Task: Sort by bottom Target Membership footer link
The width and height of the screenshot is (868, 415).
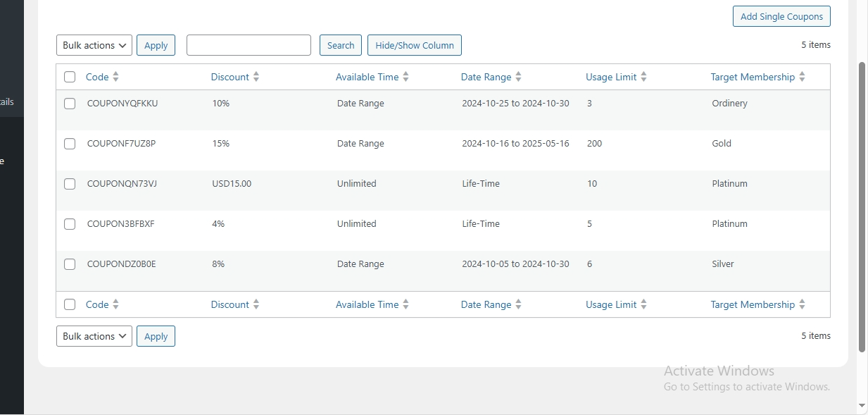Action: [752, 304]
